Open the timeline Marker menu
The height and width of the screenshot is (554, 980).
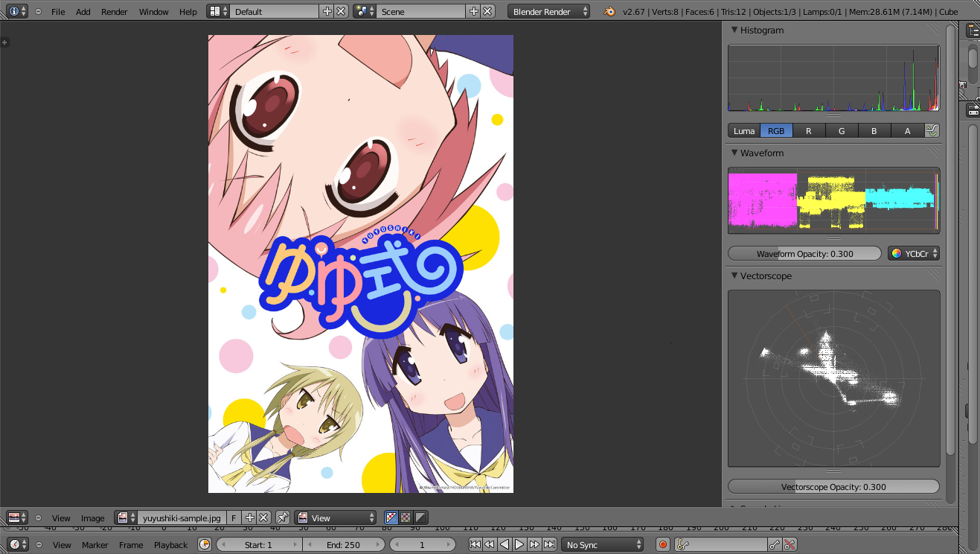coord(95,545)
